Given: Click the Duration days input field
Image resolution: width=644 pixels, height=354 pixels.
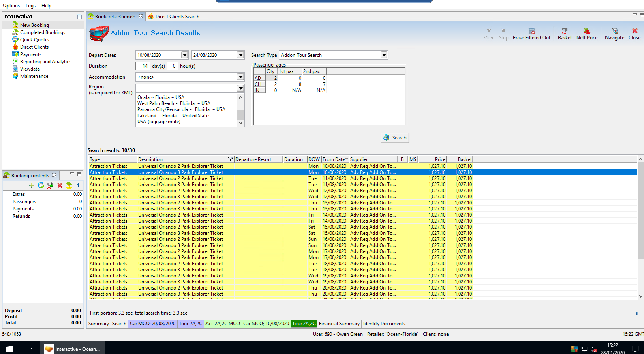Looking at the screenshot, I should pos(142,66).
